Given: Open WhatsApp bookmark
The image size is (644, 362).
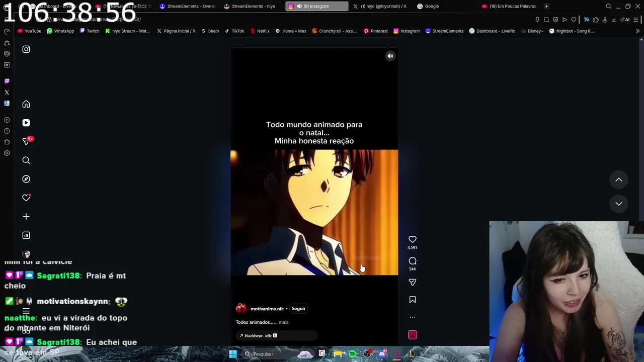Looking at the screenshot, I should pyautogui.click(x=60, y=31).
